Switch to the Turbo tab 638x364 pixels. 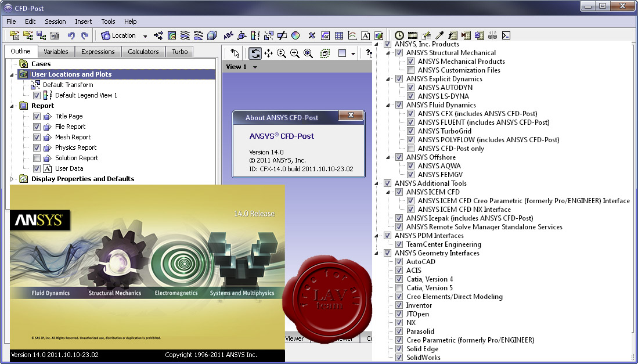(x=180, y=52)
